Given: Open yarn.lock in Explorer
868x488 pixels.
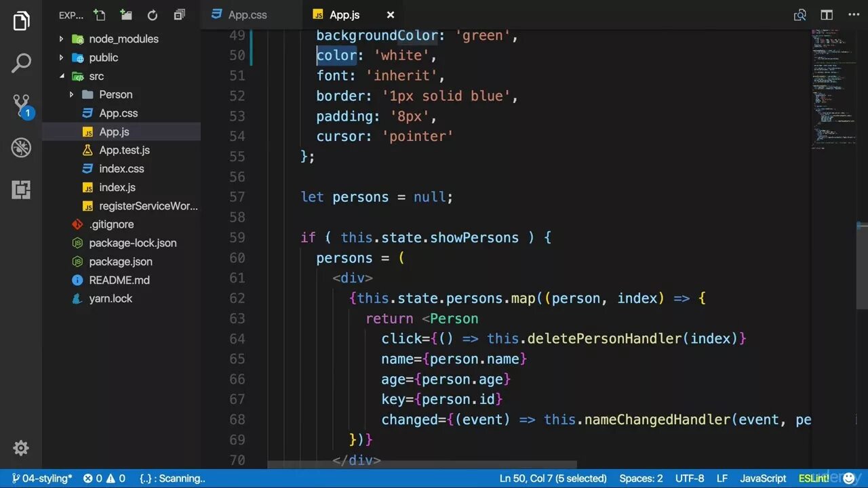Looking at the screenshot, I should point(111,298).
